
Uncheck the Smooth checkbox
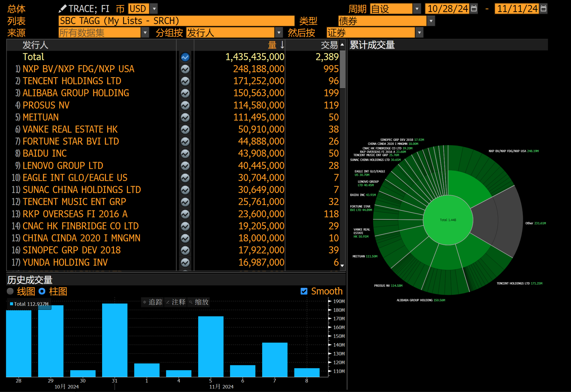[x=304, y=291]
